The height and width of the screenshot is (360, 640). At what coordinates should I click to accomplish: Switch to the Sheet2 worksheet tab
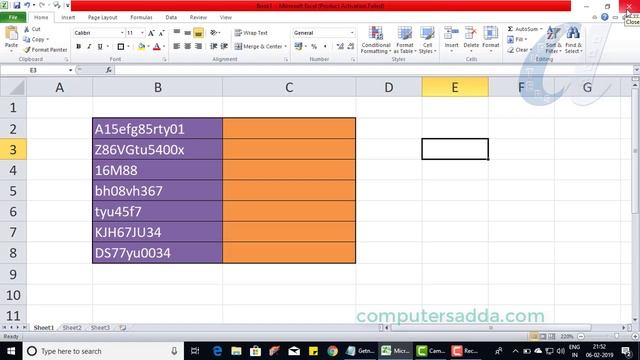pos(72,327)
